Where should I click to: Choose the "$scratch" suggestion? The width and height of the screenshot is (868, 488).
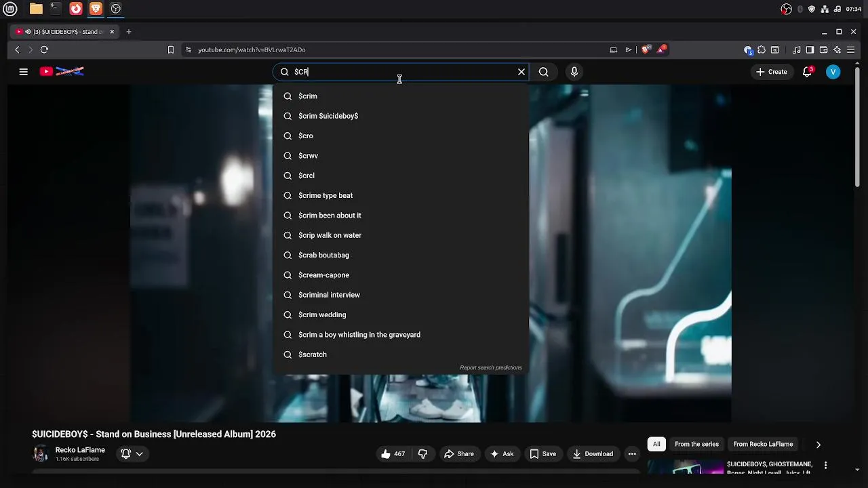pos(400,354)
